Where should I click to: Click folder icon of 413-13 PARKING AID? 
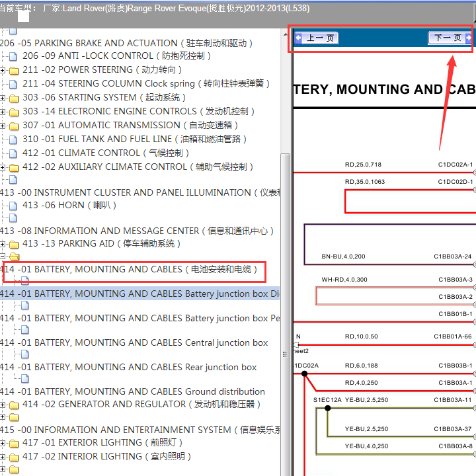point(14,245)
